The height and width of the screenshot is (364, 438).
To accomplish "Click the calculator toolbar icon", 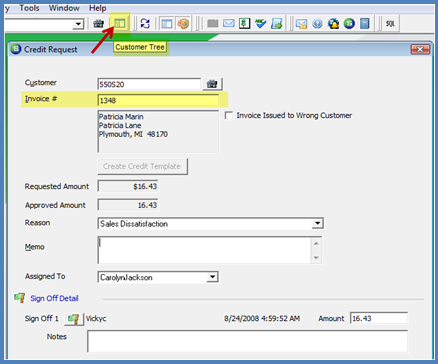I will [x=365, y=24].
